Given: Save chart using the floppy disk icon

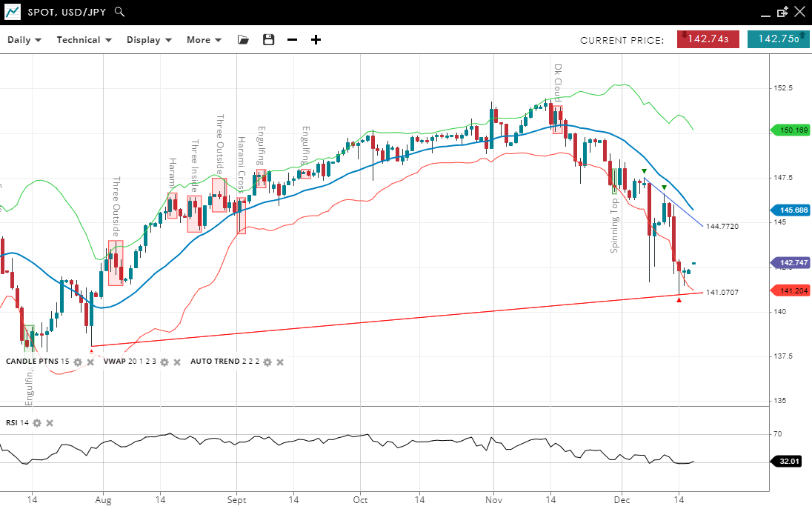Looking at the screenshot, I should (268, 40).
